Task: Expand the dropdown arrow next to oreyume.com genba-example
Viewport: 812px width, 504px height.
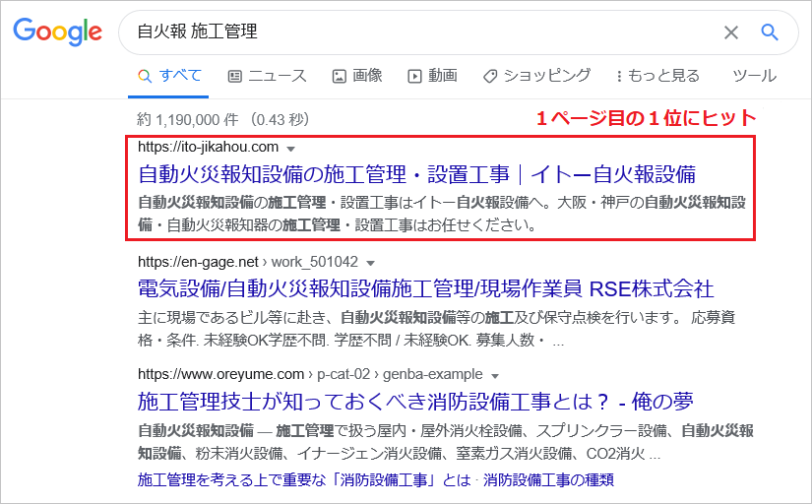Action: pyautogui.click(x=495, y=376)
